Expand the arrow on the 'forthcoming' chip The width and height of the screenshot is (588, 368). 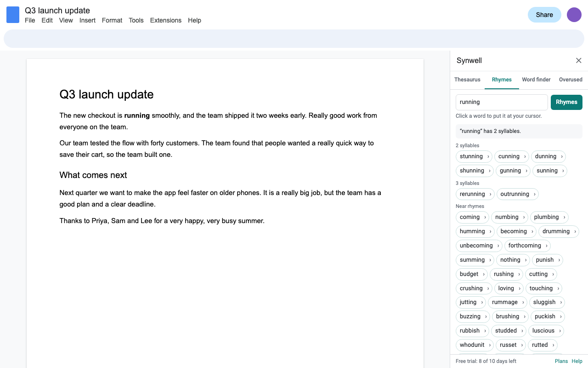pos(546,246)
